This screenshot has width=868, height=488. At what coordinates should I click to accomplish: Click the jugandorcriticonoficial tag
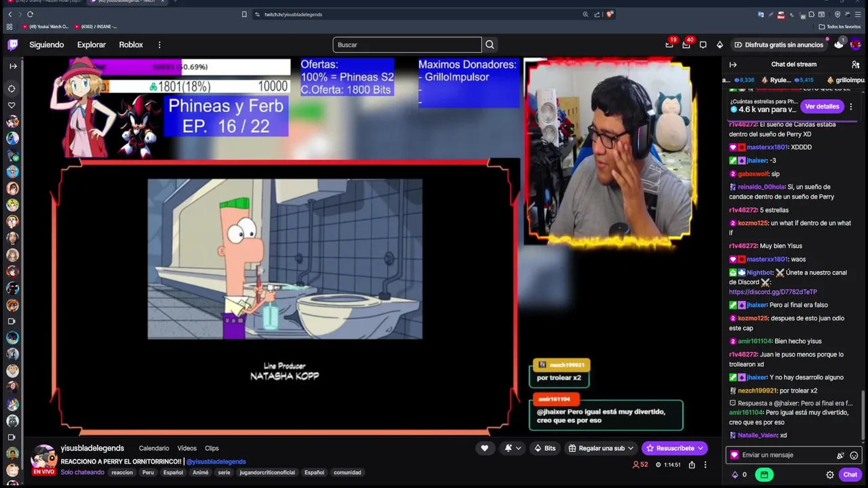click(x=267, y=472)
